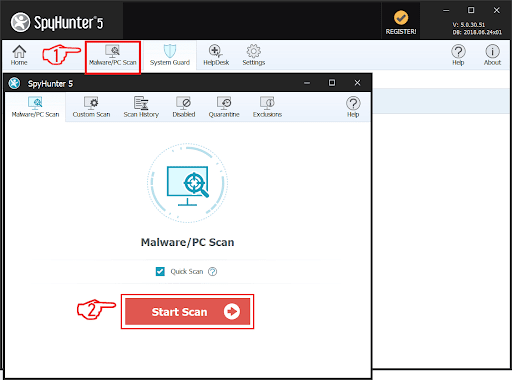Select Malware/PC Scan in outer toolbar
Viewport: 512px width, 380px height.
(x=113, y=56)
